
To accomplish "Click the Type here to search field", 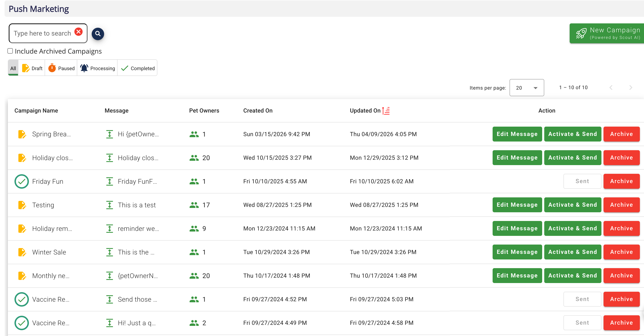I will (43, 33).
